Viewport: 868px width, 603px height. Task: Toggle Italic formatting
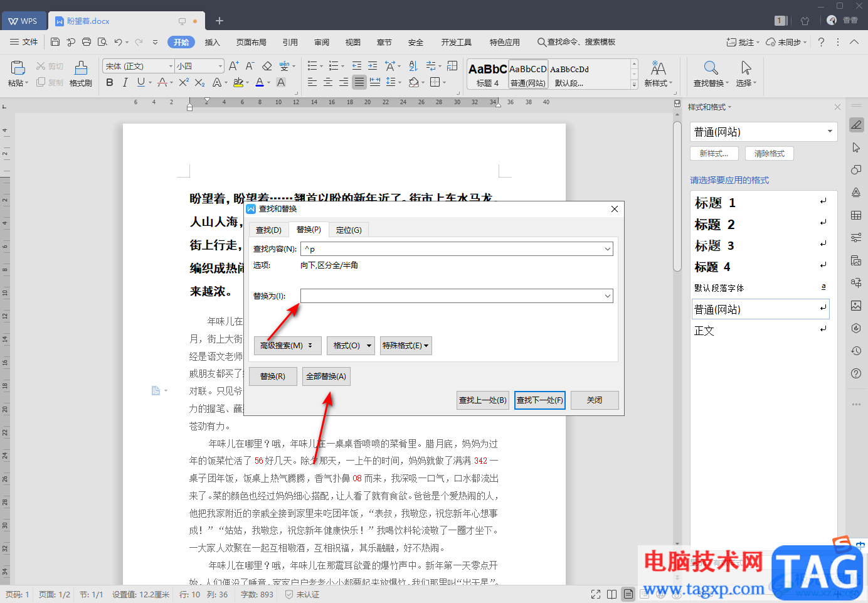pos(125,82)
